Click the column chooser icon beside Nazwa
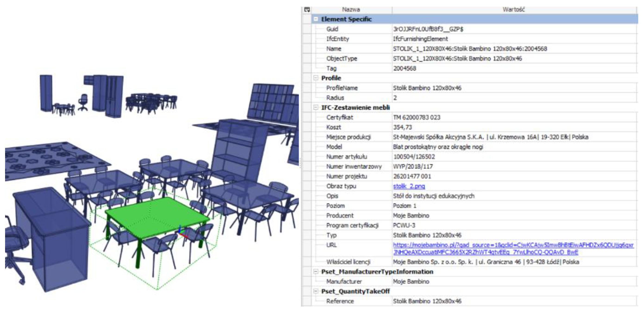The image size is (644, 317). pos(307,10)
